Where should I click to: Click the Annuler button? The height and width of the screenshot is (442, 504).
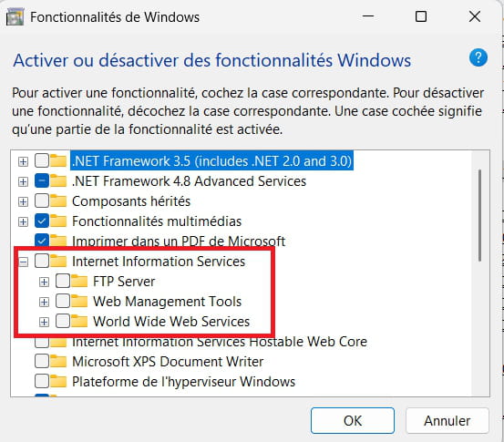(x=447, y=420)
